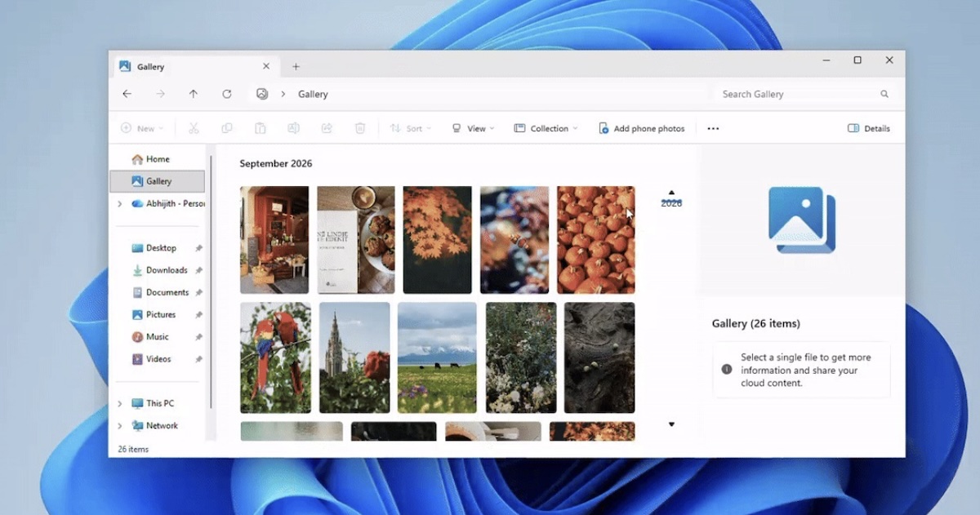Click Add phone photos button
The width and height of the screenshot is (980, 515).
click(x=641, y=128)
